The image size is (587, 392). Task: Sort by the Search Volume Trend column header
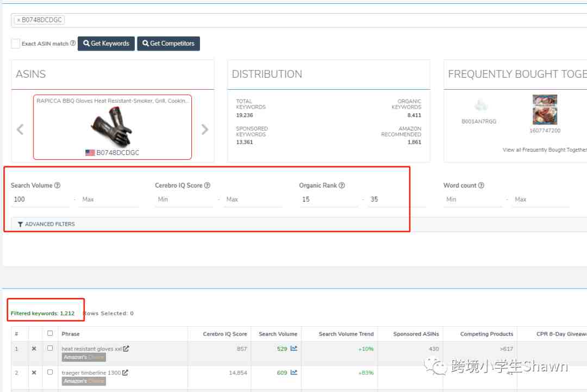tap(346, 334)
